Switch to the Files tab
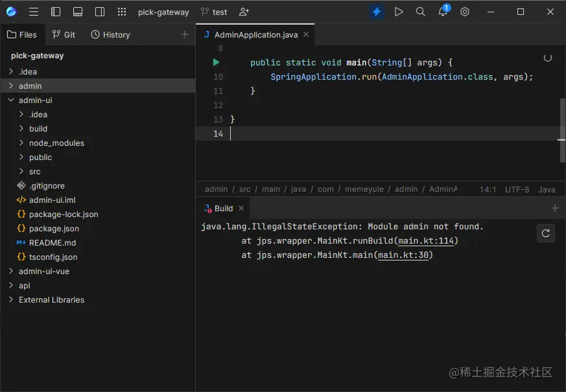The width and height of the screenshot is (566, 392). [x=23, y=34]
